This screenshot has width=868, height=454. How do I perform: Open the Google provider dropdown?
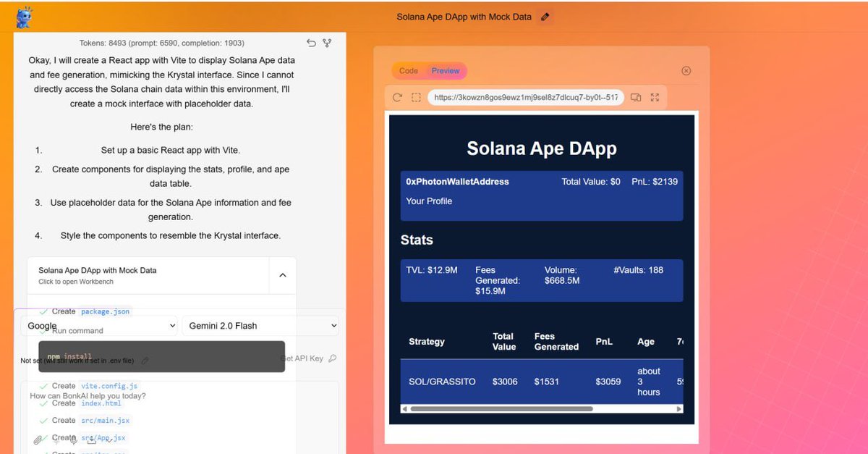point(100,326)
